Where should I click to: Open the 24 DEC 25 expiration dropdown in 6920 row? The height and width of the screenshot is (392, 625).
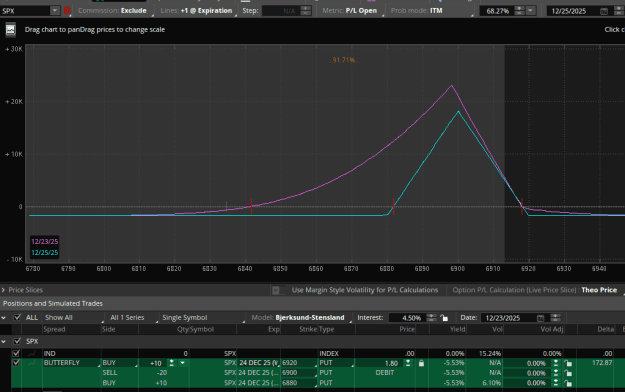[x=259, y=363]
